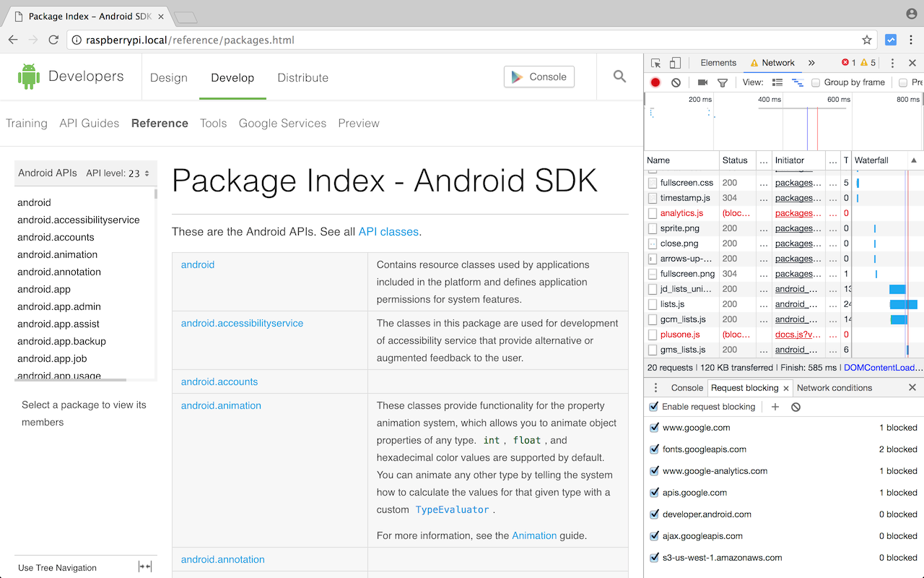Toggle the network filter funnel icon
This screenshot has width=924, height=578.
[x=722, y=82]
